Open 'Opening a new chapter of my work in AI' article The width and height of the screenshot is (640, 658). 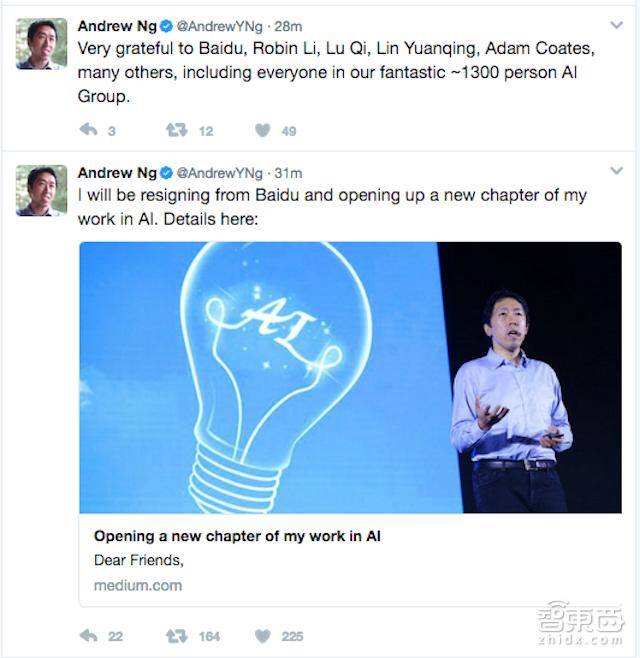tap(237, 536)
